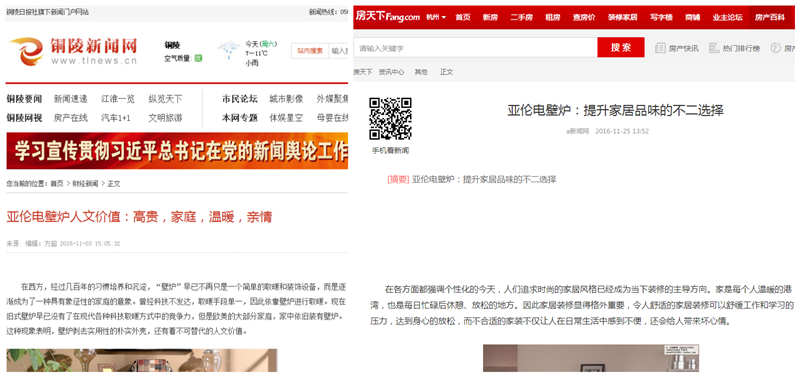Viewport: 800px width, 377px height.
Task: Click article title 亚伦电壁炉人文价值
Action: (139, 217)
